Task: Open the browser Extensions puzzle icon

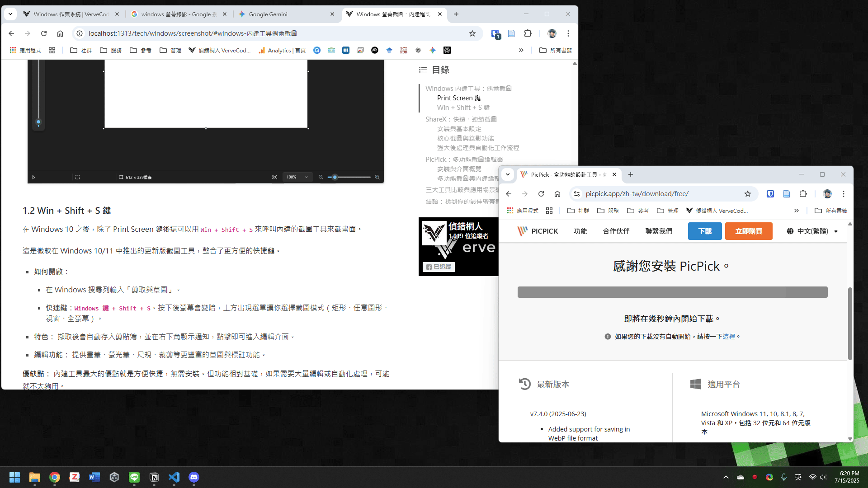Action: pos(528,33)
